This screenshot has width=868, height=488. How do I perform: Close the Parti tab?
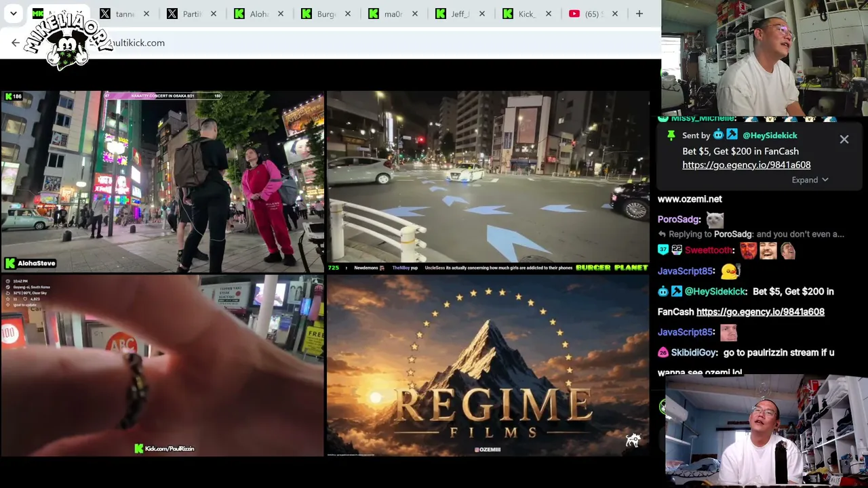point(213,14)
